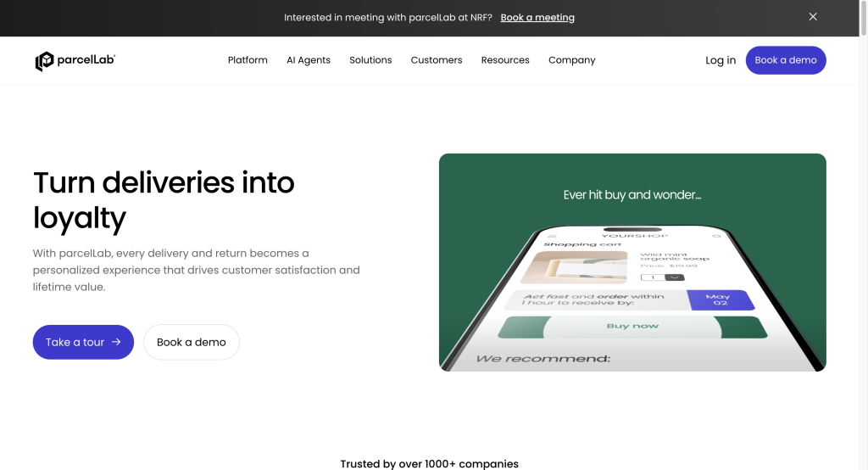Click the white Book a demo button
Viewport: 868px width, 470px height.
point(192,342)
